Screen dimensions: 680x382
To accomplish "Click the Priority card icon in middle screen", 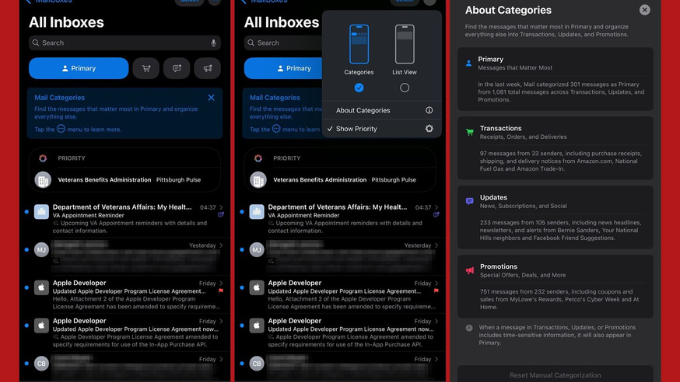I will 258,158.
